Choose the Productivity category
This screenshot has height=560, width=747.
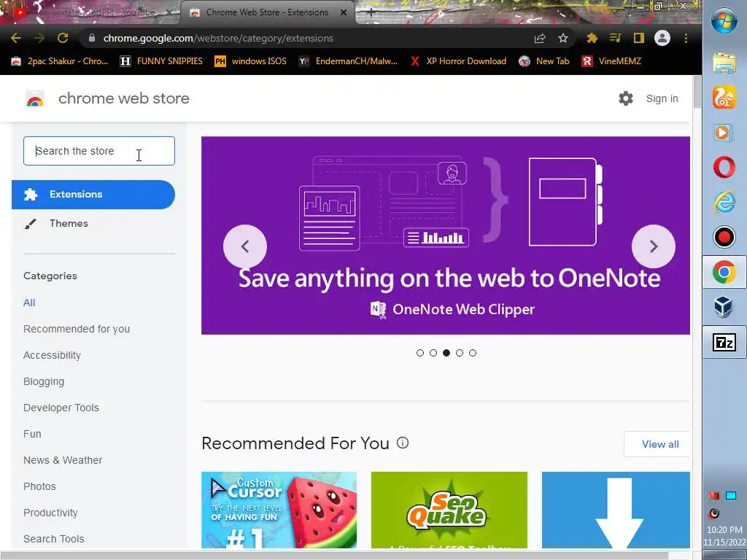pyautogui.click(x=50, y=513)
